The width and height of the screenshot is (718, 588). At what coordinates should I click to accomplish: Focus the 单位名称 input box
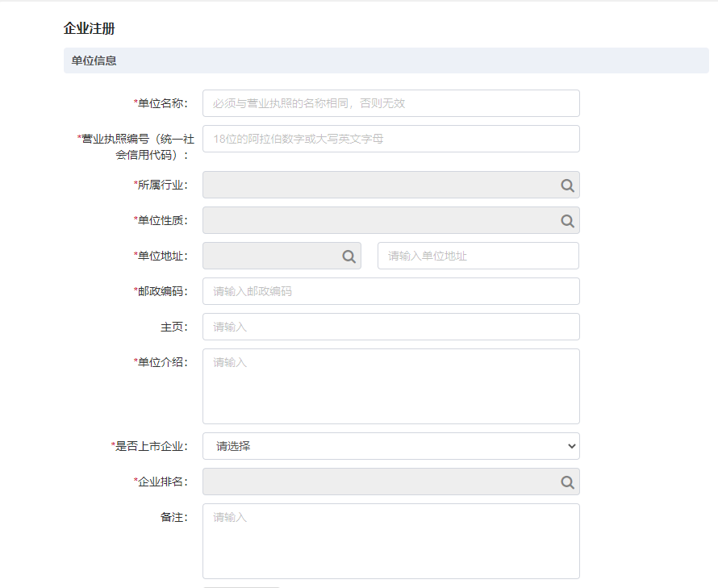point(390,103)
